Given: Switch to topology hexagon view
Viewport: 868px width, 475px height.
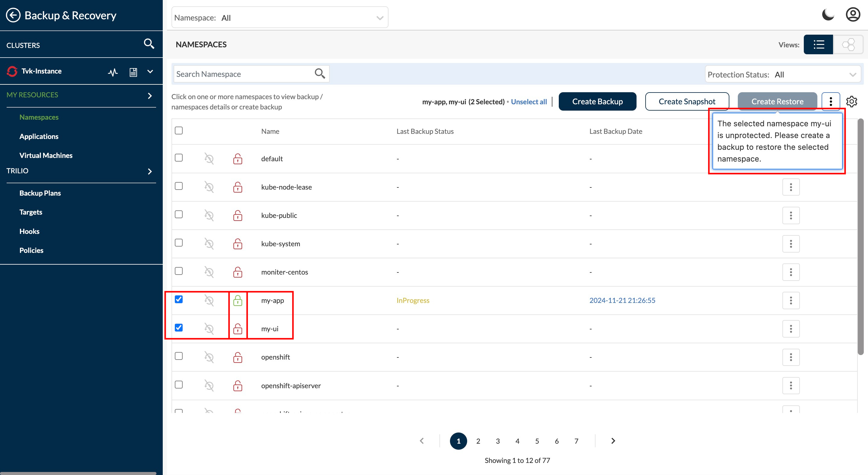Looking at the screenshot, I should pyautogui.click(x=848, y=45).
